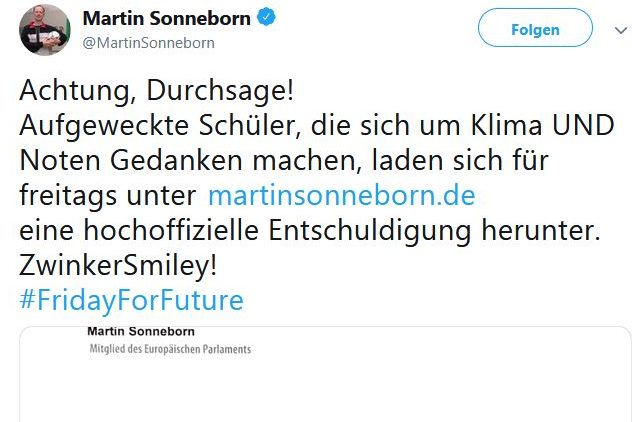Click the "Martin Sonneborn" heading inside the preview card
The width and height of the screenshot is (632, 422).
[x=141, y=331]
